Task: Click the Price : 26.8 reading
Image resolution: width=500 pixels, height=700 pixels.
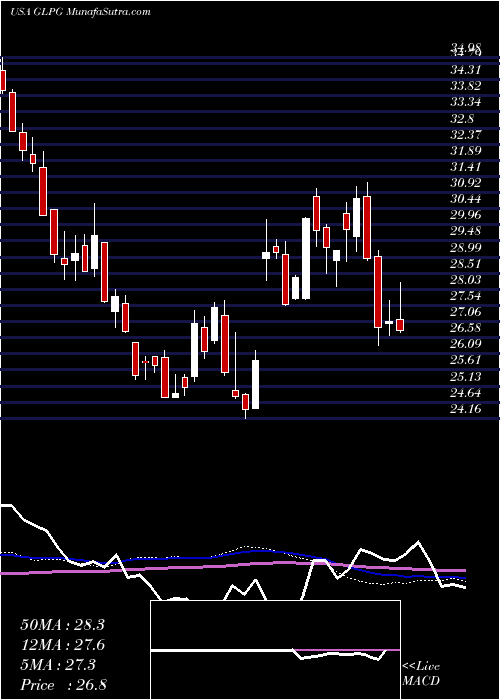Action: coord(62,685)
